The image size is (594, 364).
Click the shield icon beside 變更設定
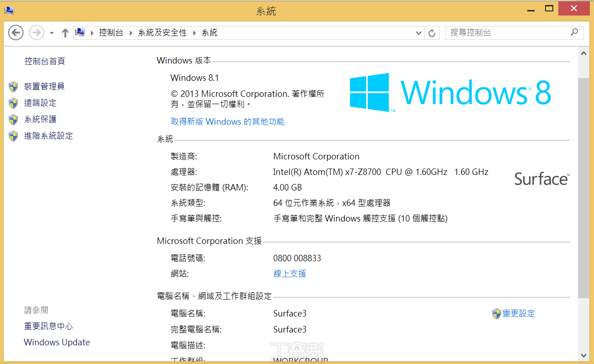point(497,314)
